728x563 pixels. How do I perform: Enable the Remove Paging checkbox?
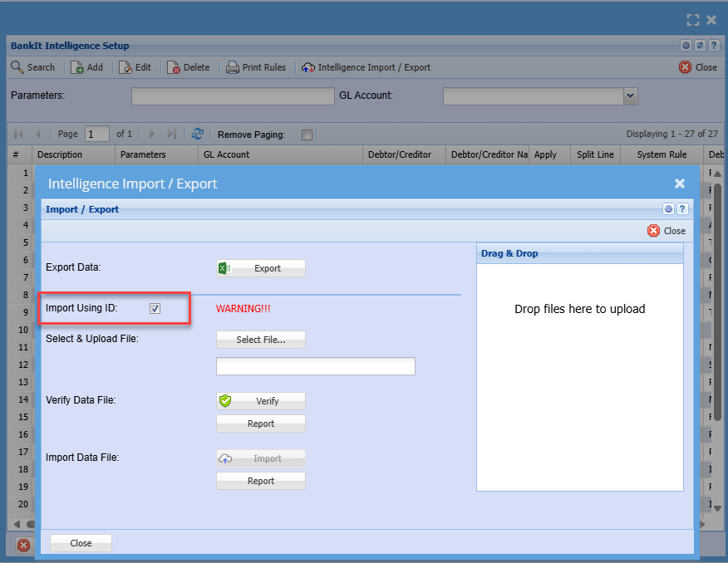[307, 135]
